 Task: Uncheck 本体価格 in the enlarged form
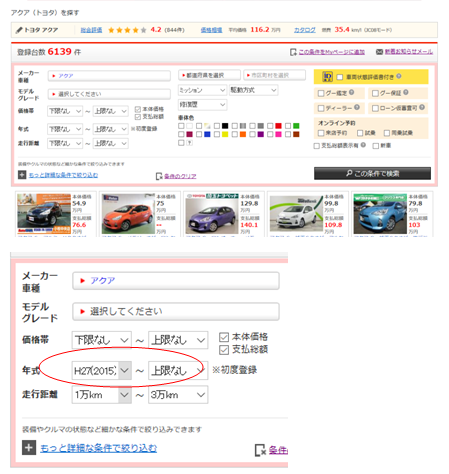pyautogui.click(x=224, y=337)
